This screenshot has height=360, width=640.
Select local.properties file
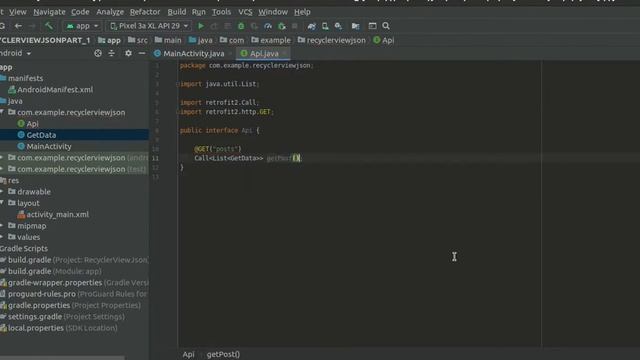pos(59,328)
